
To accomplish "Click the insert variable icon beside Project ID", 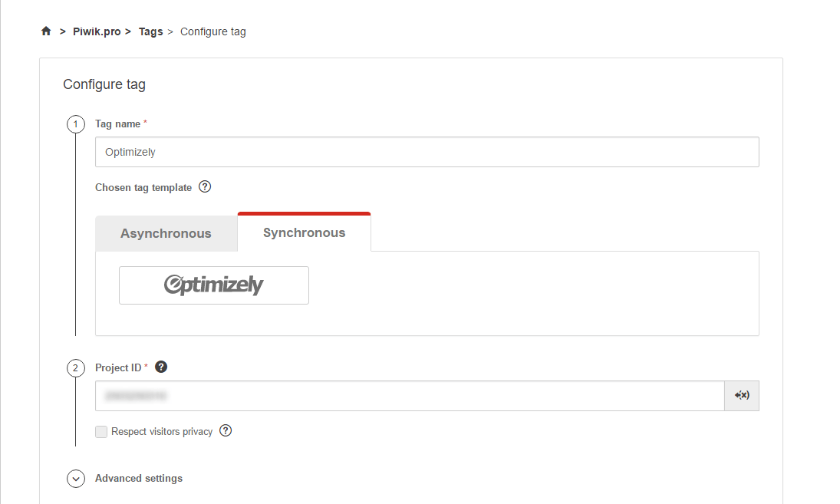I will pyautogui.click(x=741, y=395).
